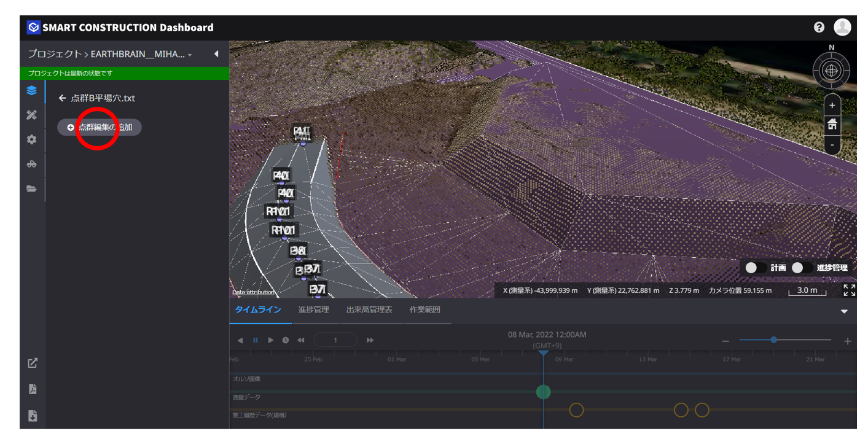
Task: Play the timeline forward
Action: 270,340
